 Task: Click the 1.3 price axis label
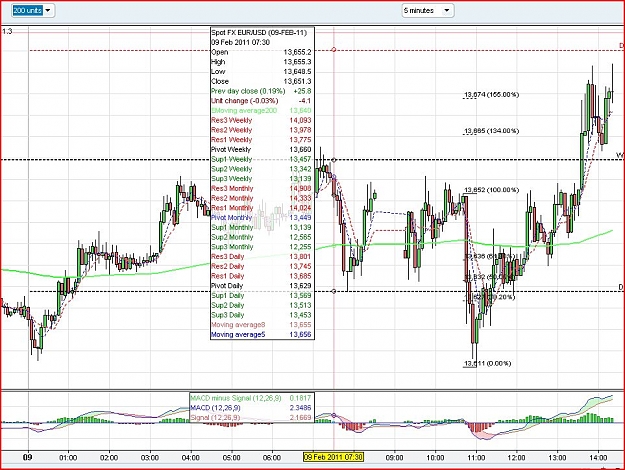[x=7, y=31]
